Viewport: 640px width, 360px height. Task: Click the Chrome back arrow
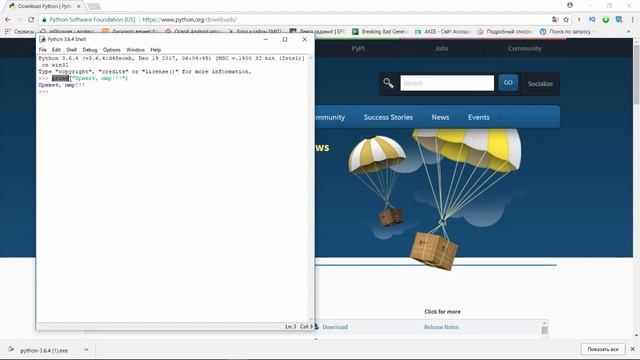[8, 20]
